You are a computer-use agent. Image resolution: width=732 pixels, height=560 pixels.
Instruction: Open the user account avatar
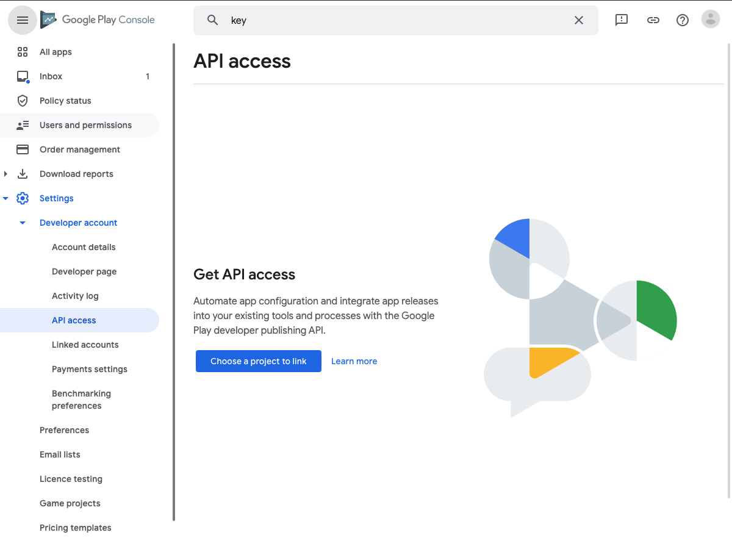pos(711,20)
